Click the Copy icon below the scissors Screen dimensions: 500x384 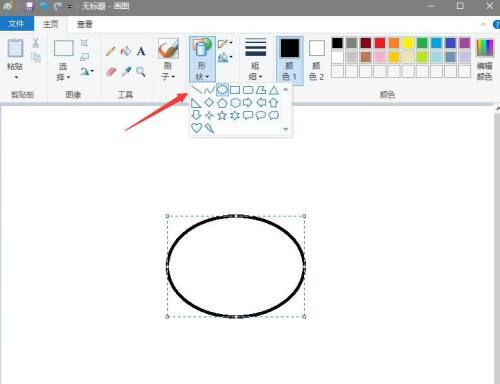[x=36, y=57]
